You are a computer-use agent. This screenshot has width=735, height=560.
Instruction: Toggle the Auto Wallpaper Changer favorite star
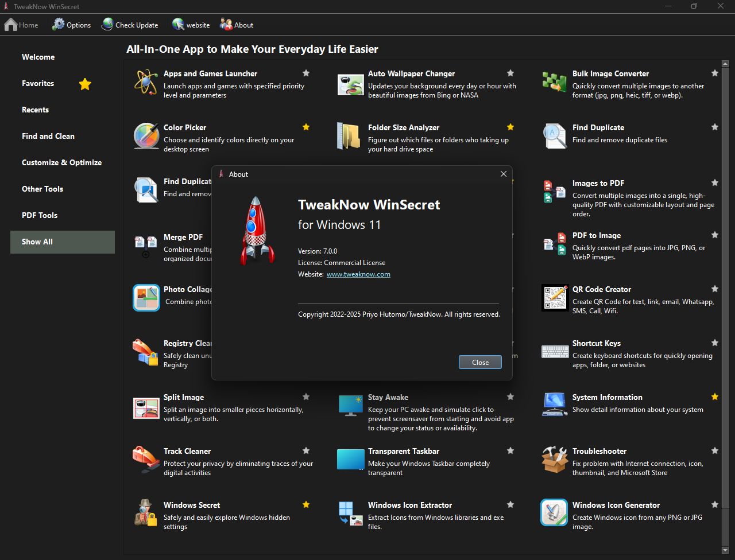pos(510,73)
